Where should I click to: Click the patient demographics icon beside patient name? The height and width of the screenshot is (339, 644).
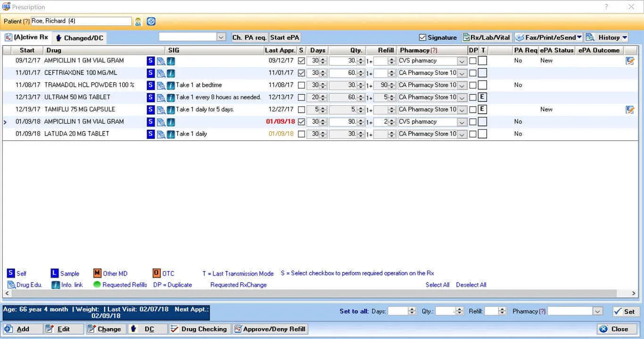tap(137, 21)
